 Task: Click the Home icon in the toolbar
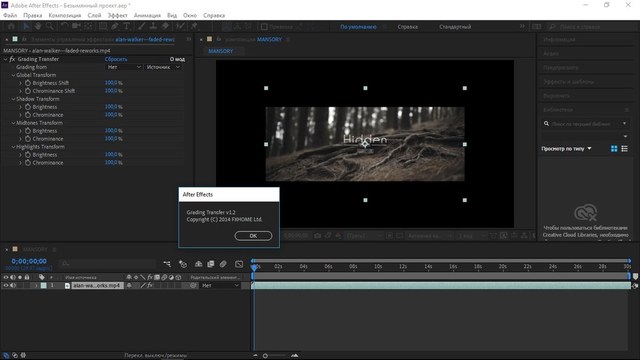pyautogui.click(x=11, y=27)
